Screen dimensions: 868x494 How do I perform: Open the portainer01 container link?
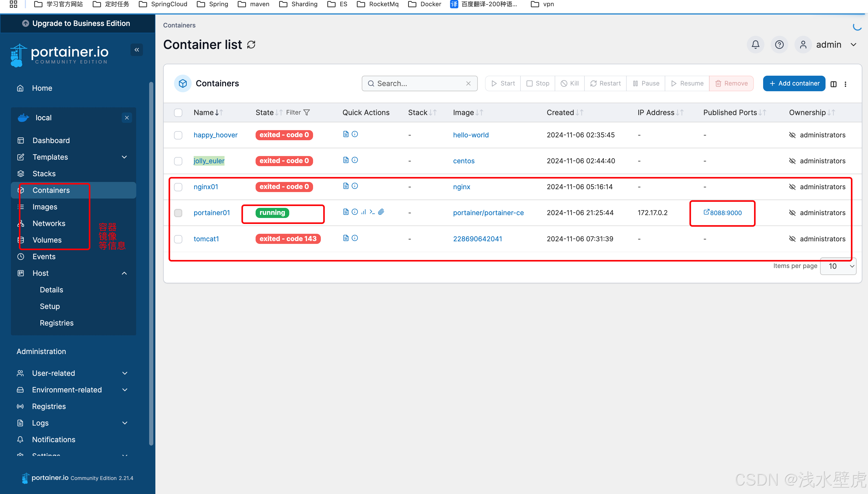click(212, 213)
